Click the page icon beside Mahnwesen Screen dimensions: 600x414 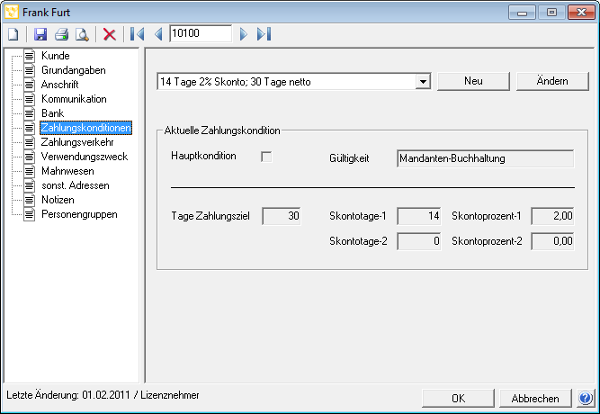[x=29, y=171]
